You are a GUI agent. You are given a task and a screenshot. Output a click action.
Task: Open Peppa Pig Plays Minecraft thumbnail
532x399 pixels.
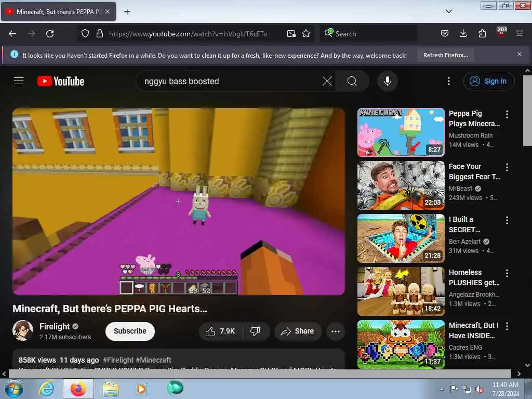pos(401,132)
